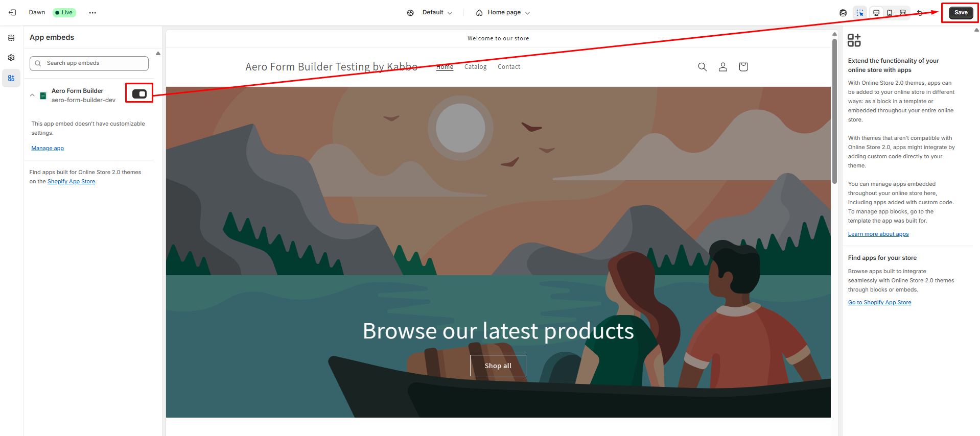Focus the Search app embeds field
Screen dimensions: 980x436
coord(89,63)
